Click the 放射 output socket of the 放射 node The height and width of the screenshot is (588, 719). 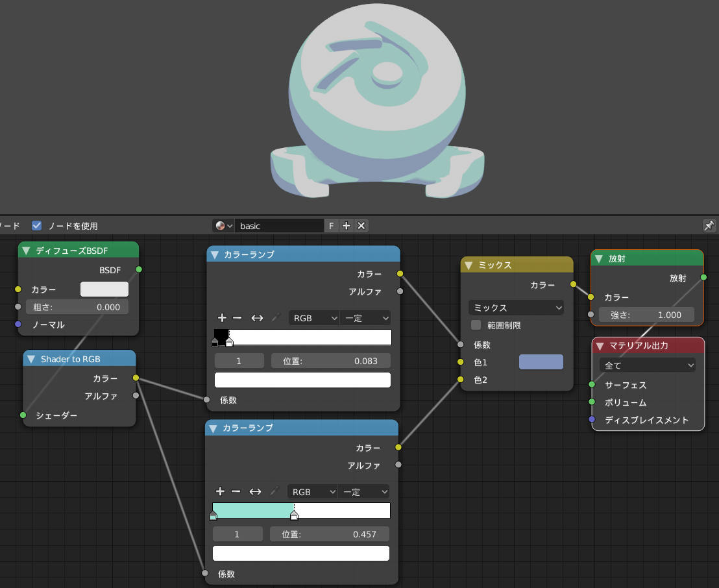(704, 278)
